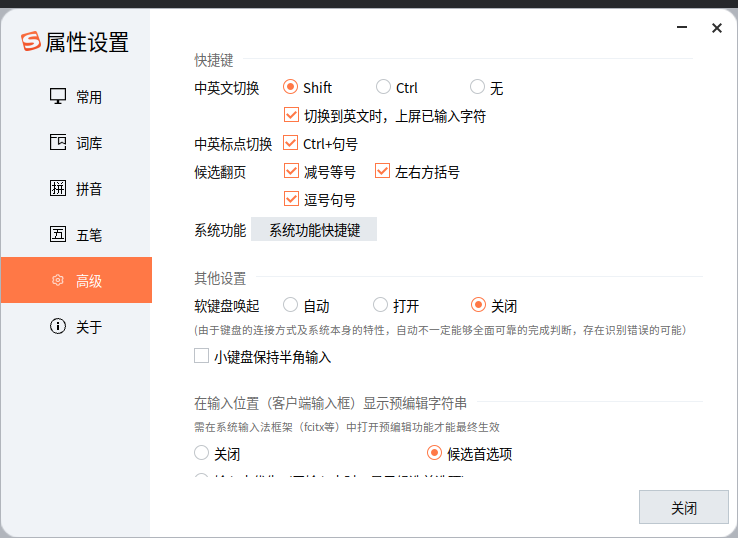The width and height of the screenshot is (738, 540).
Task: Click the 候选翻页 label
Action: coord(220,172)
